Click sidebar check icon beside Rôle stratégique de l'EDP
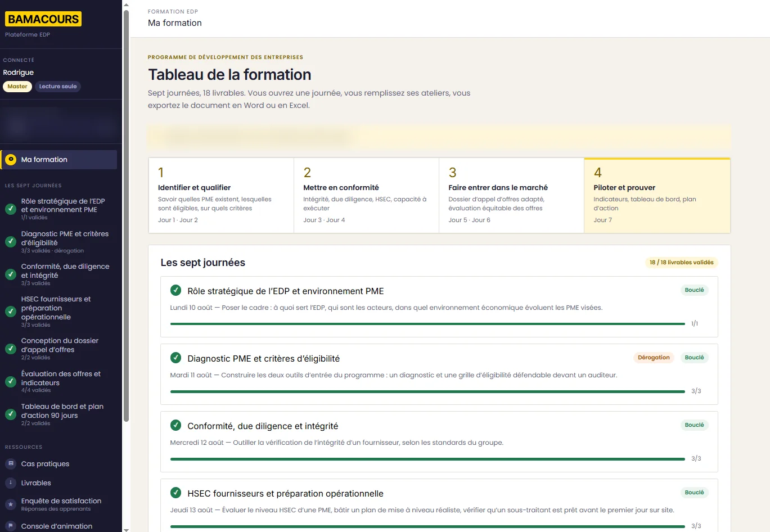 [x=11, y=209]
